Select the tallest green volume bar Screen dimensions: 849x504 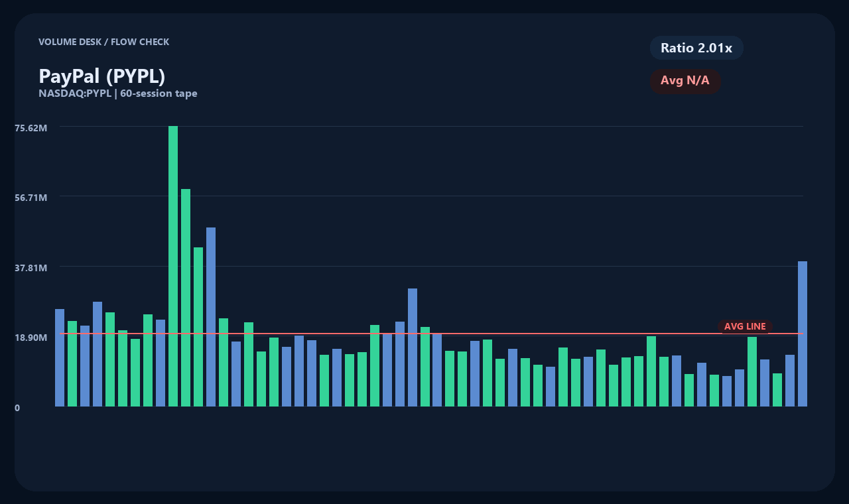[x=173, y=266]
